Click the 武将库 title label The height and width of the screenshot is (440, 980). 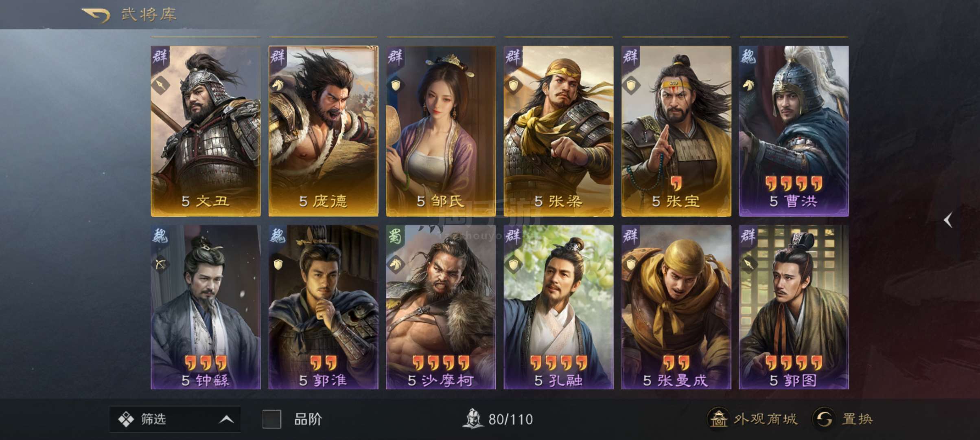149,15
